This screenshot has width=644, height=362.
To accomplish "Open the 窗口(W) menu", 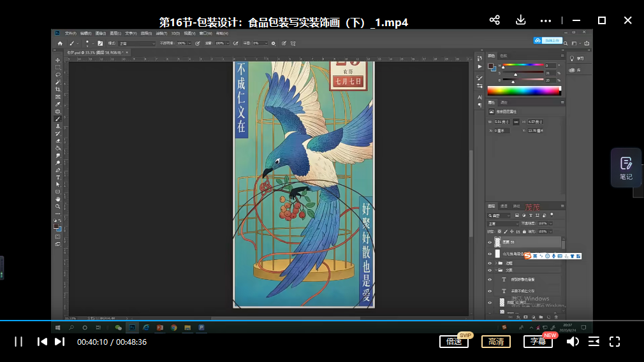I will pyautogui.click(x=205, y=33).
